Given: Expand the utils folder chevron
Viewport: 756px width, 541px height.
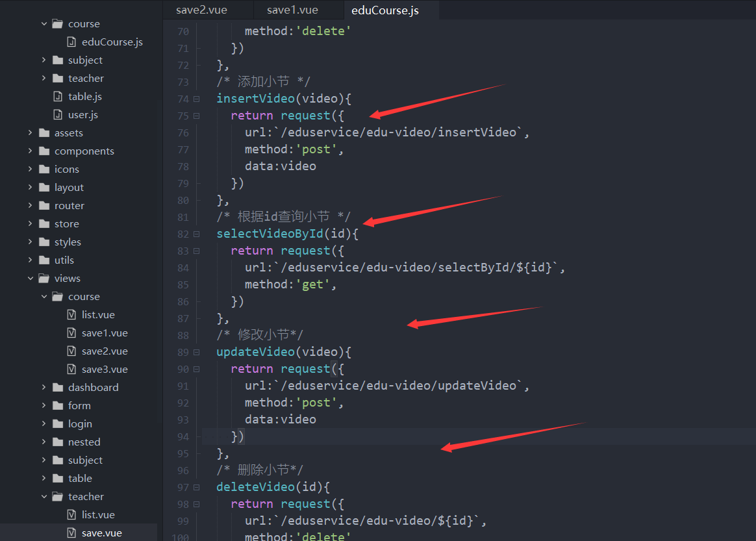Looking at the screenshot, I should [x=31, y=260].
